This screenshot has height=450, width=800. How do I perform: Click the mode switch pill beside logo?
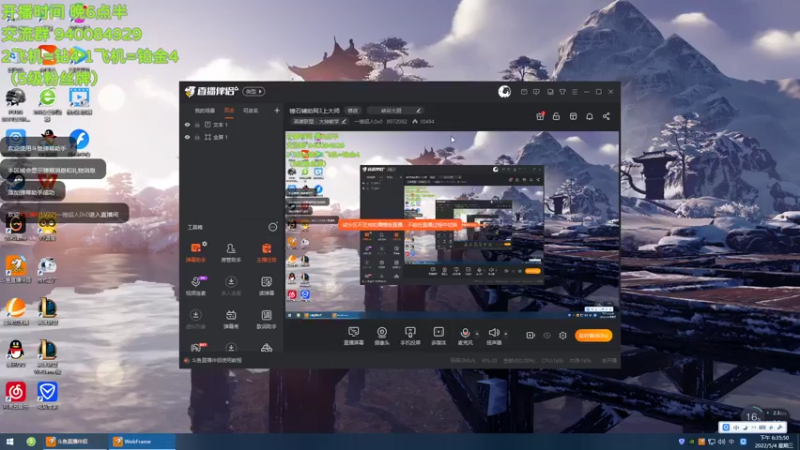[254, 92]
